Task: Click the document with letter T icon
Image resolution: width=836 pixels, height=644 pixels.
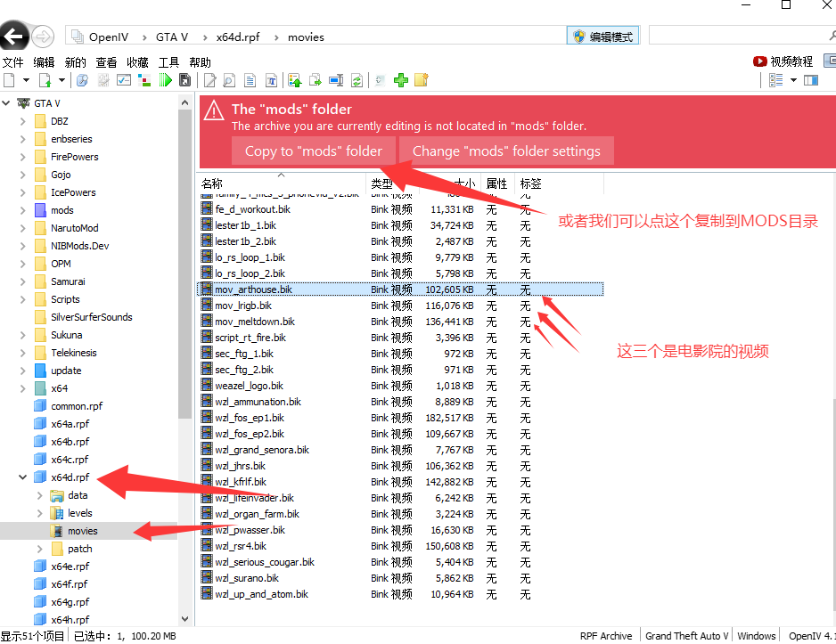Action: click(x=271, y=80)
